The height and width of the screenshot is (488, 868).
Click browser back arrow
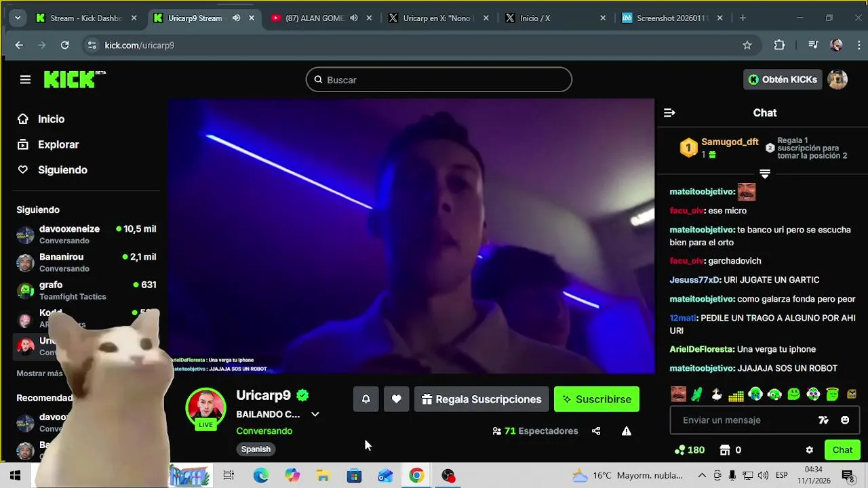(x=19, y=45)
